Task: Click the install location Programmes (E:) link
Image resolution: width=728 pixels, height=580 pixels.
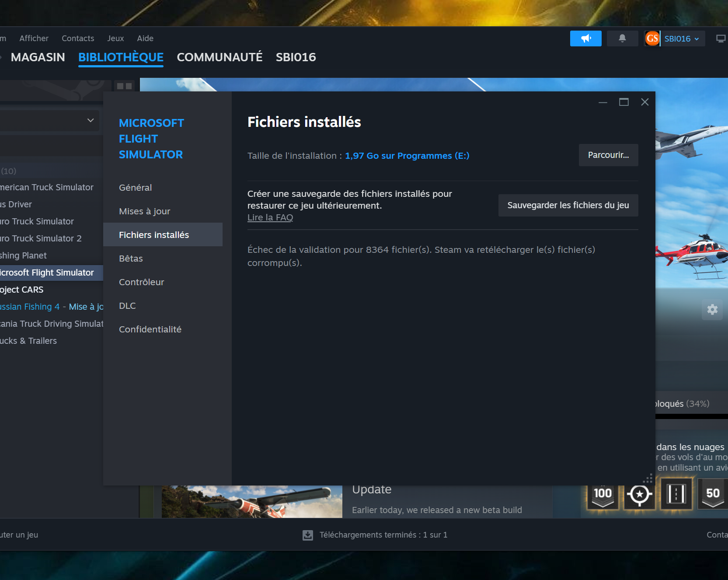Action: pos(407,156)
